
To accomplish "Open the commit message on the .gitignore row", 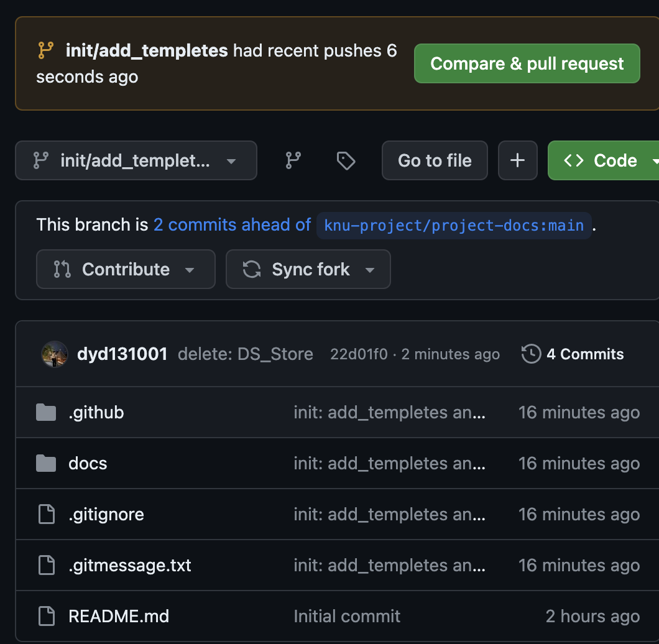I will click(390, 514).
